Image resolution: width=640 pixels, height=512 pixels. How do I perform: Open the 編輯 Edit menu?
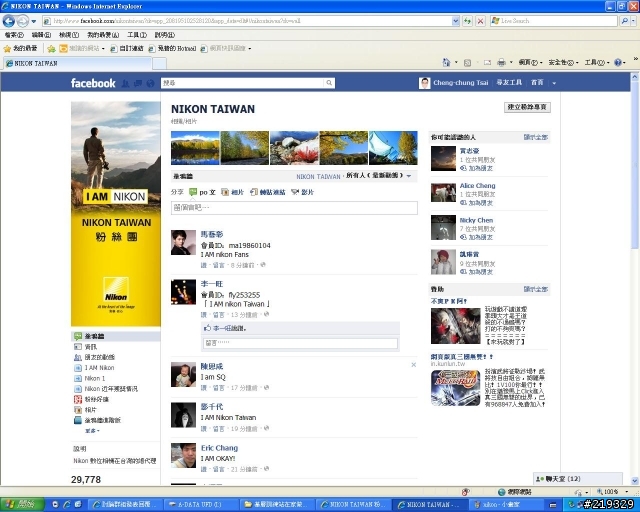(x=41, y=35)
